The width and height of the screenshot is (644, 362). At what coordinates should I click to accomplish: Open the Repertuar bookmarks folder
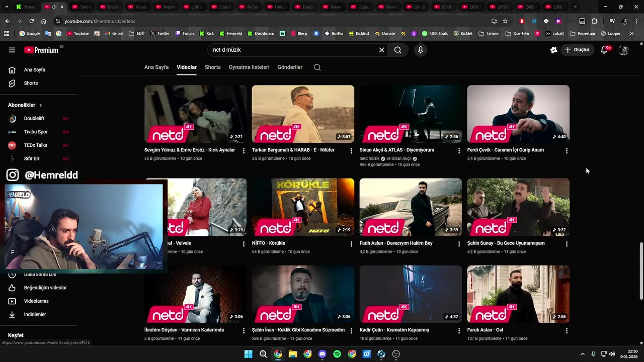click(x=583, y=34)
